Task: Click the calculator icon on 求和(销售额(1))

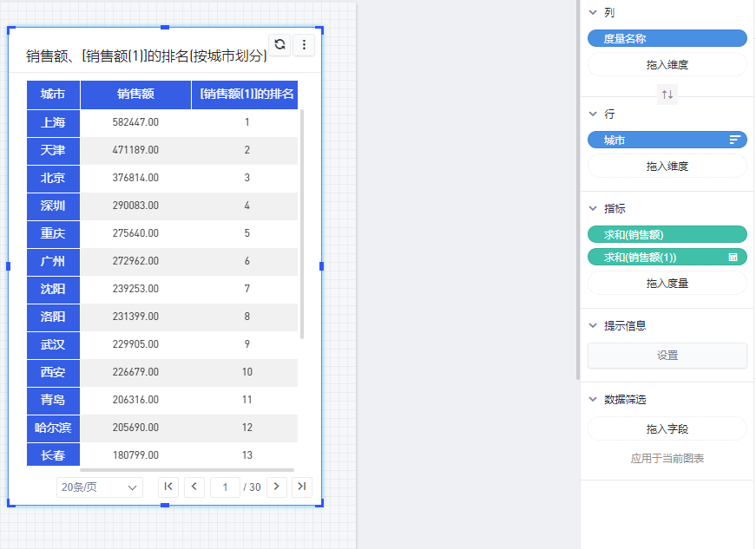Action: click(733, 258)
